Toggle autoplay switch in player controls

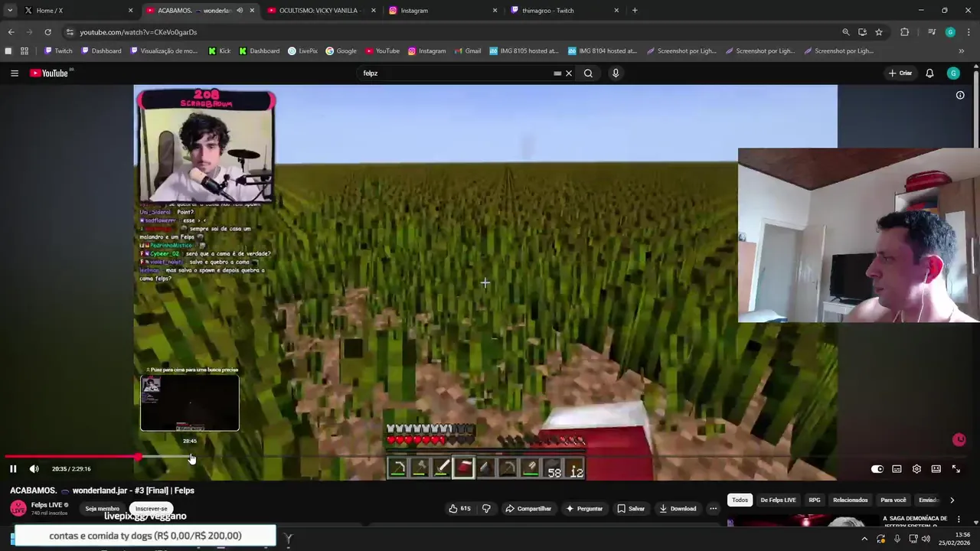pyautogui.click(x=877, y=469)
